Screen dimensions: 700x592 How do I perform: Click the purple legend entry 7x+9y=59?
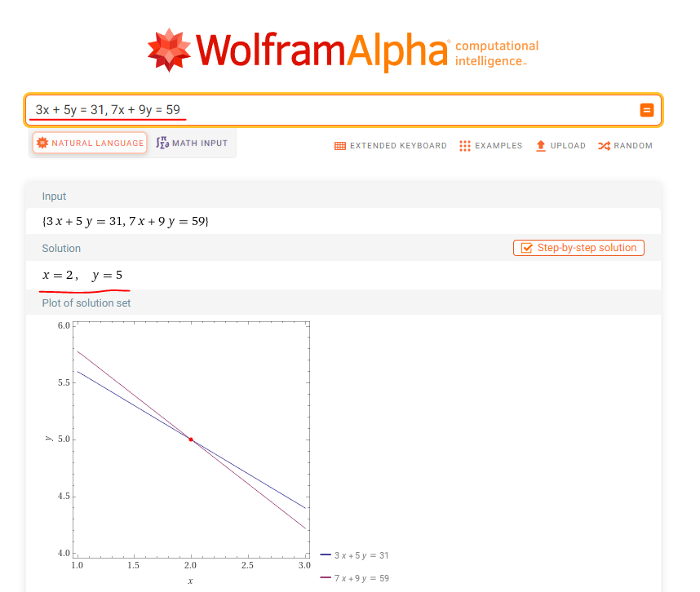354,578
